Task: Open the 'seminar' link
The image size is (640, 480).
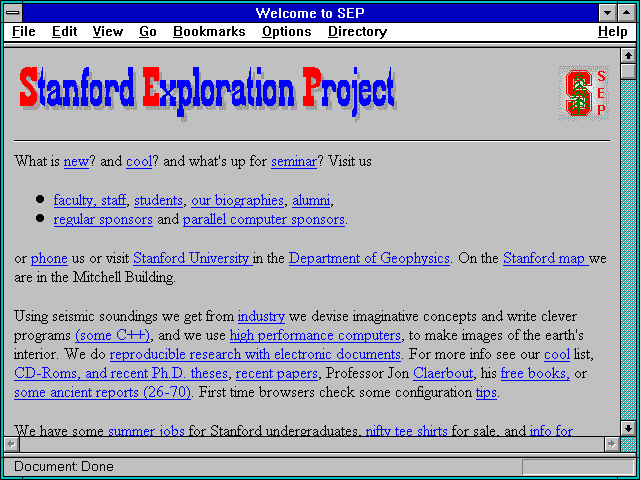Action: 294,162
